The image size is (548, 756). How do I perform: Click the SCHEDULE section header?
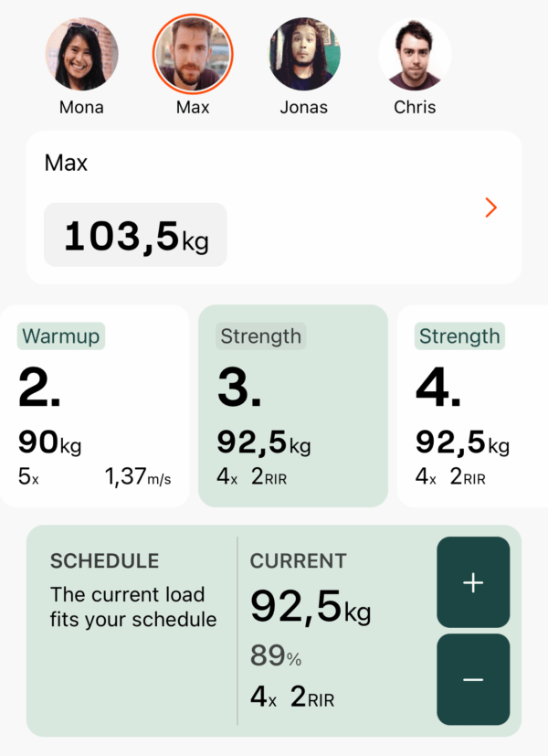pyautogui.click(x=107, y=561)
